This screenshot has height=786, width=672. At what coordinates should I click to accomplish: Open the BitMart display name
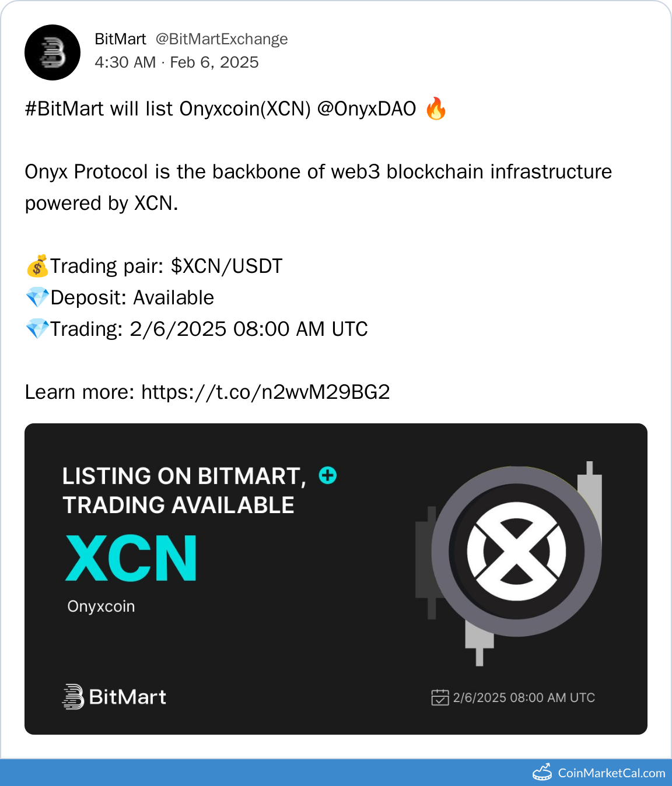[120, 39]
